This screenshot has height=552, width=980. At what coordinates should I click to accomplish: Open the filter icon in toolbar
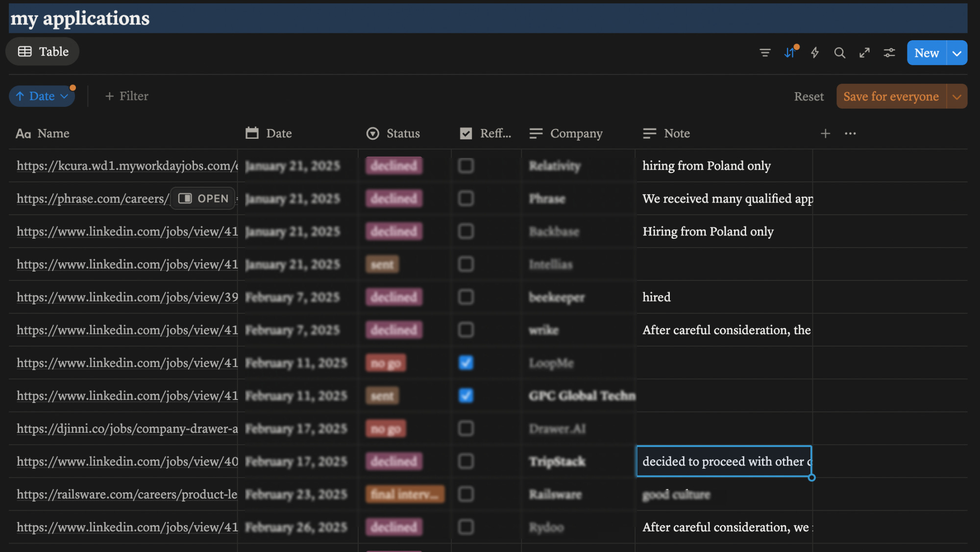pos(765,52)
